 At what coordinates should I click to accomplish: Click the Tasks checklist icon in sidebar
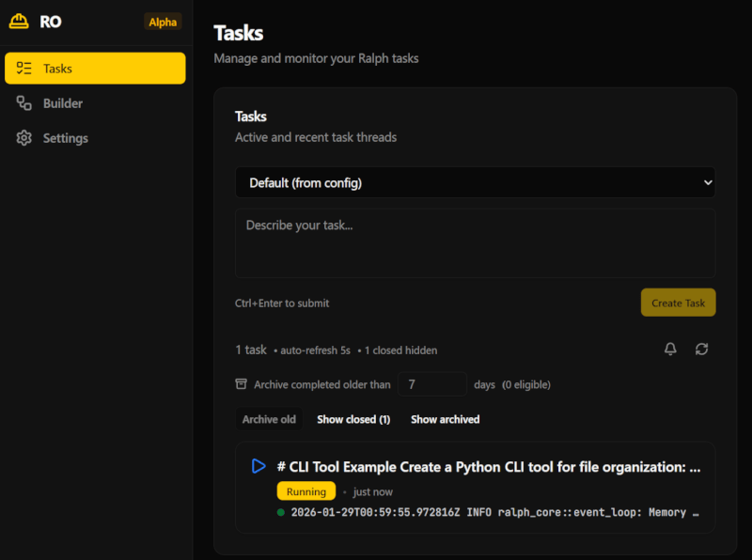click(x=24, y=69)
